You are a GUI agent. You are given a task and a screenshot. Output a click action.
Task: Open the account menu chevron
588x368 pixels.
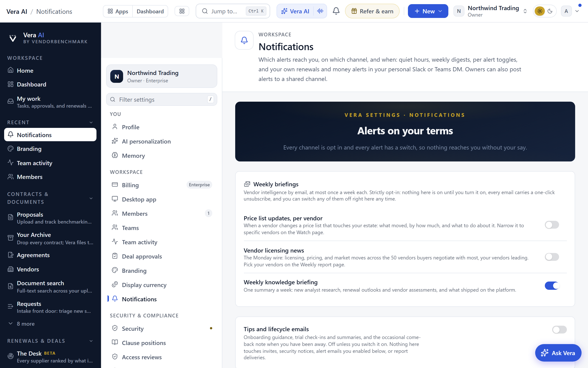point(577,11)
